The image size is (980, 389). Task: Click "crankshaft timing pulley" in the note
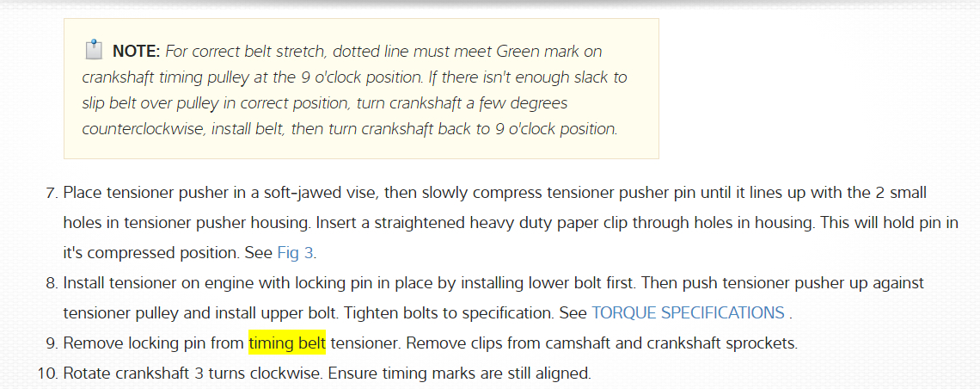pos(163,77)
